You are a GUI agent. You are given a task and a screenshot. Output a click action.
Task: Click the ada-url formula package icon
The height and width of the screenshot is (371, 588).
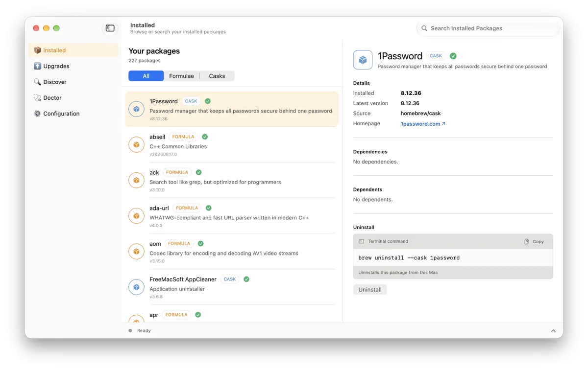point(136,216)
